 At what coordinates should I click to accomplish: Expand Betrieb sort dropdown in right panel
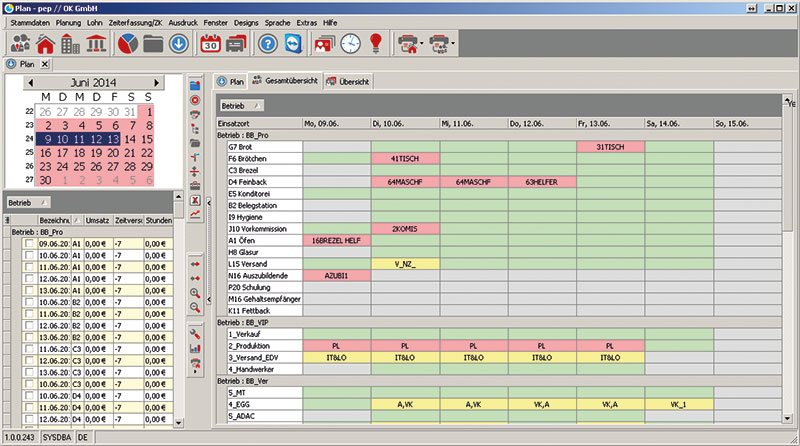coord(257,105)
